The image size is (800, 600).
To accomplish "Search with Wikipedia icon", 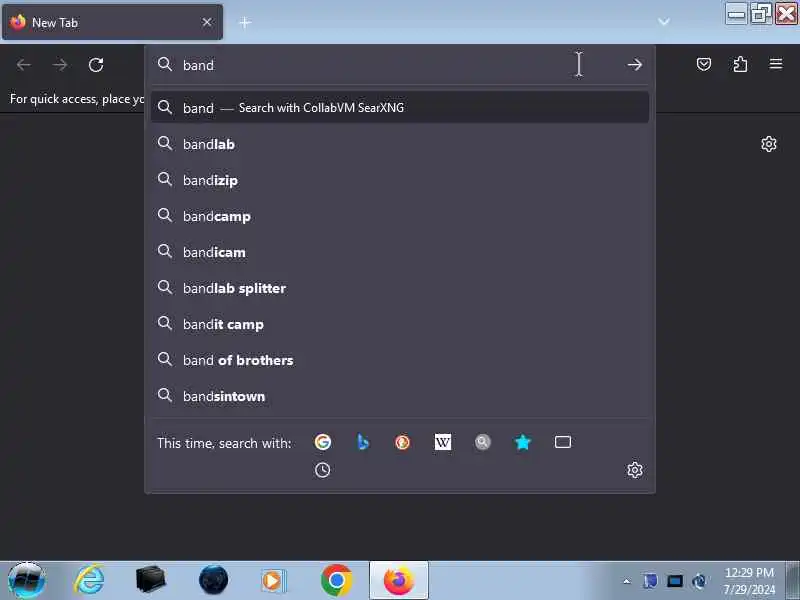I will click(x=442, y=442).
